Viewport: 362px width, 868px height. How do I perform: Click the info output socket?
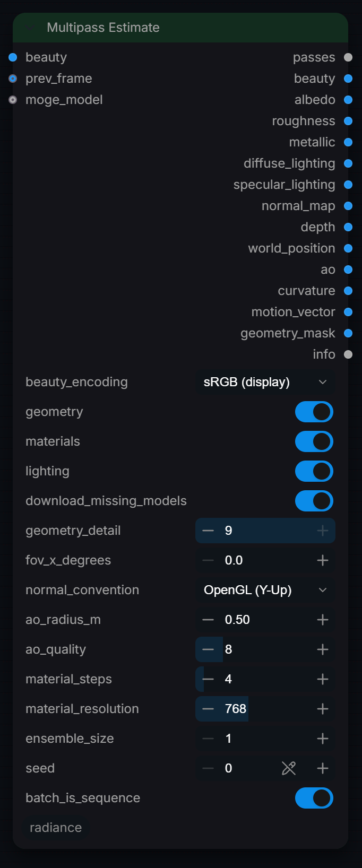click(x=348, y=354)
